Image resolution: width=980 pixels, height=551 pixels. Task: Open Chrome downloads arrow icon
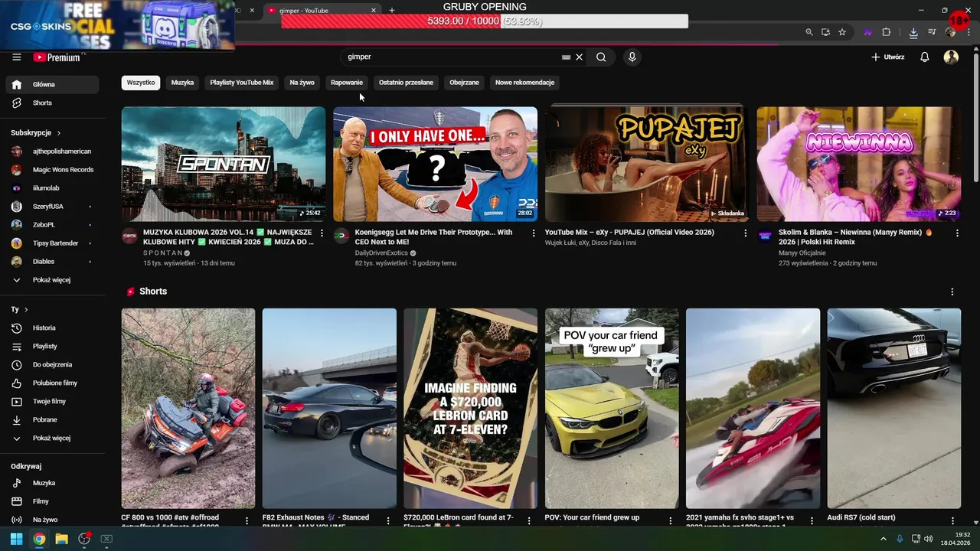913,32
